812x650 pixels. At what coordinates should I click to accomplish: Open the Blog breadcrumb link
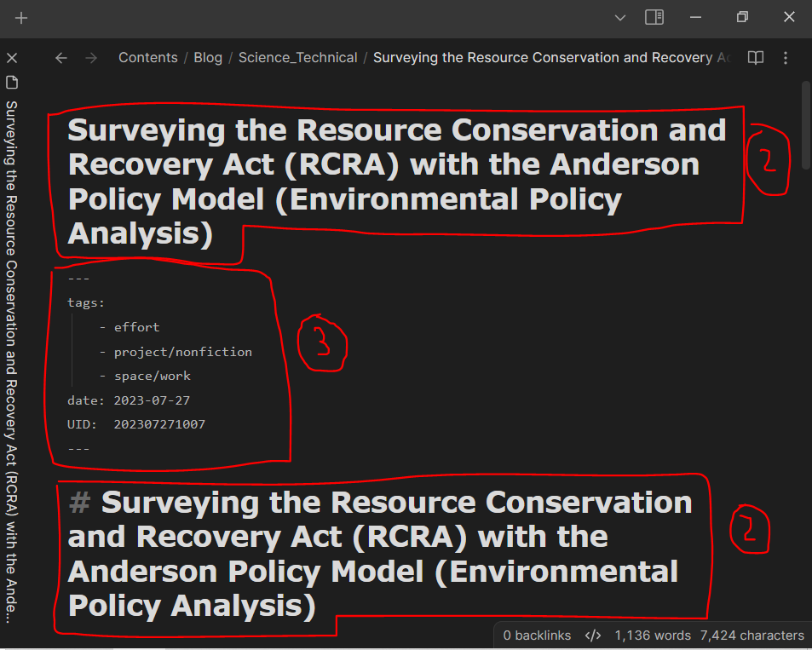point(207,57)
